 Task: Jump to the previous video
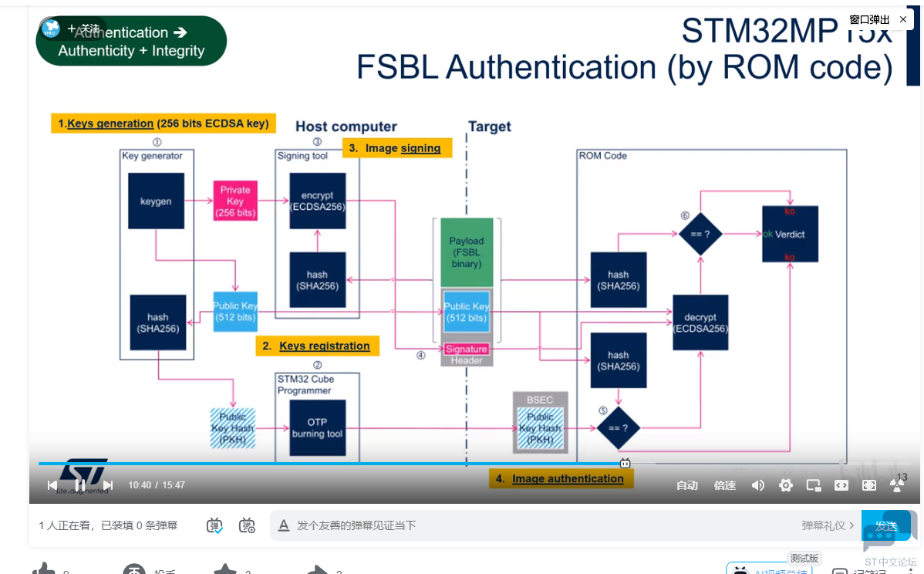point(52,485)
